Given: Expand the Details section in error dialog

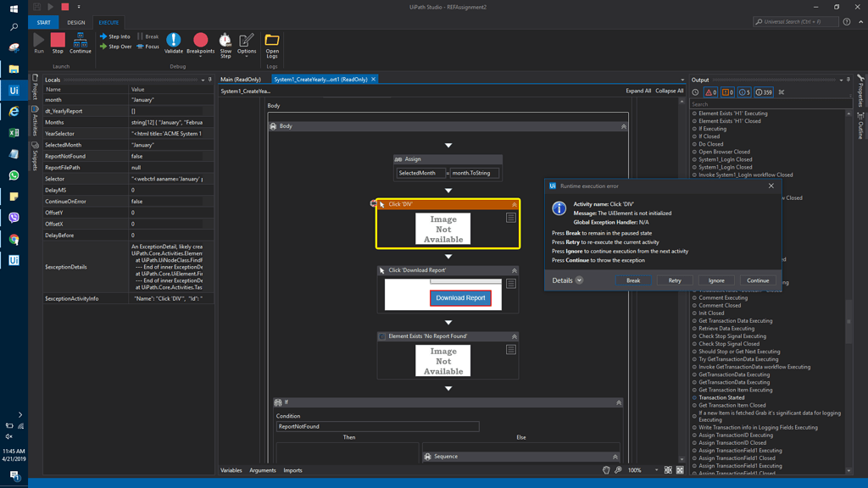Looking at the screenshot, I should [579, 280].
